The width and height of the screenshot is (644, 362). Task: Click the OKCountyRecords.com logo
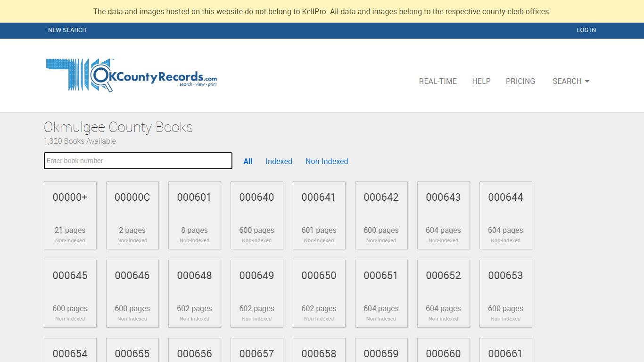coord(132,75)
